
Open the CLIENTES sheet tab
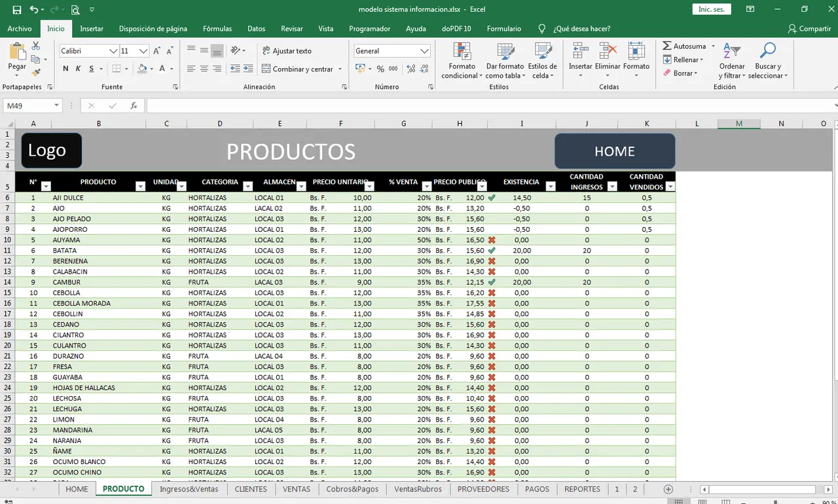251,489
